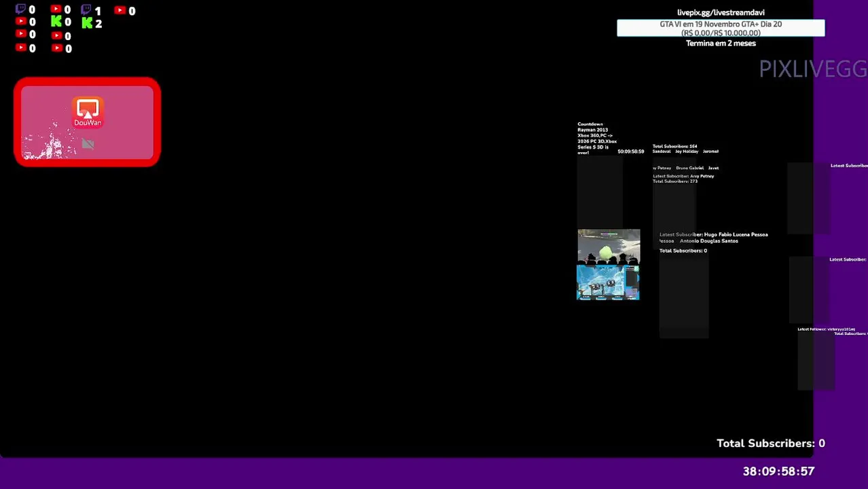Click the Twitch icon showing count 1
868x489 pixels.
86,10
